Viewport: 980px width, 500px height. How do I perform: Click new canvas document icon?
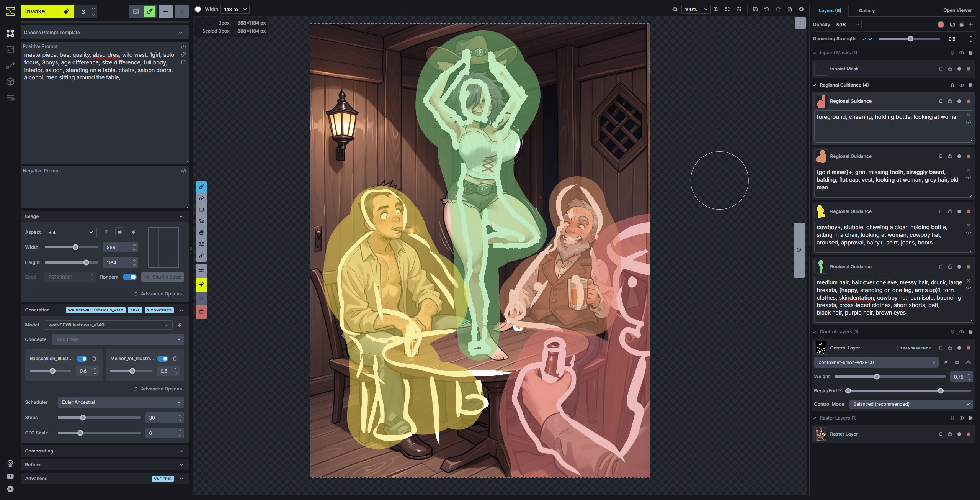pyautogui.click(x=790, y=9)
